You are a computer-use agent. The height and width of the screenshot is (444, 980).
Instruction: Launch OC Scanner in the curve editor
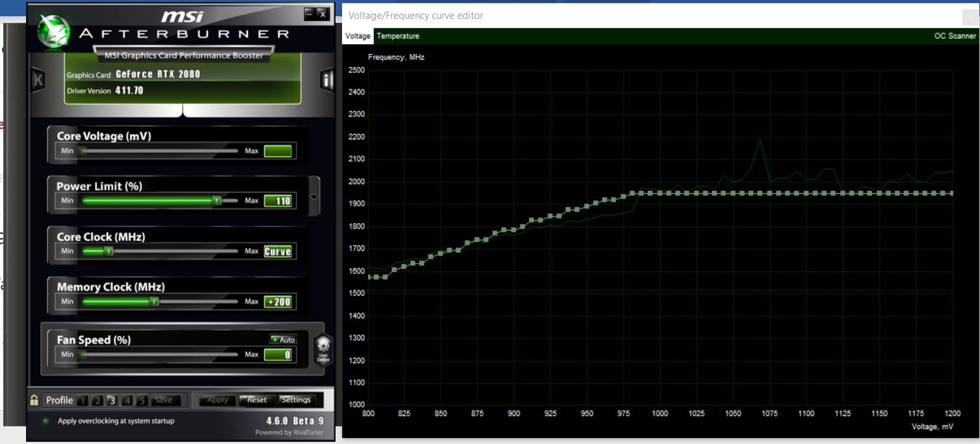click(x=955, y=36)
